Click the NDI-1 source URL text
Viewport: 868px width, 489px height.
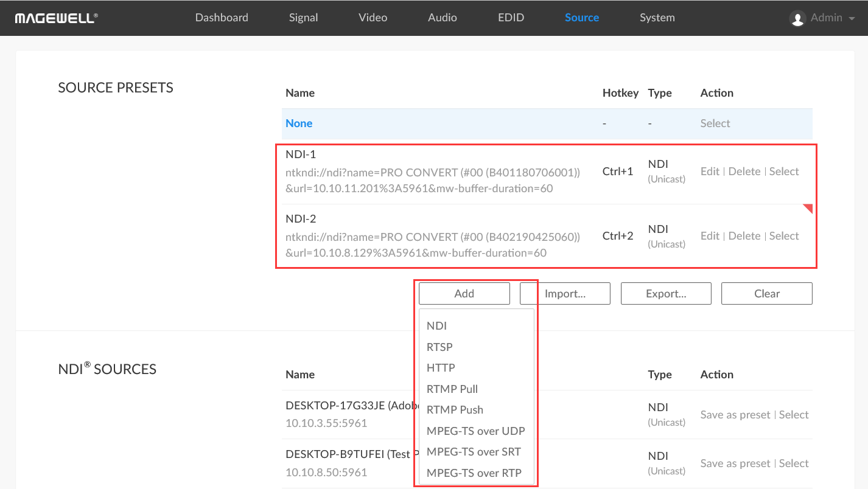(x=433, y=181)
